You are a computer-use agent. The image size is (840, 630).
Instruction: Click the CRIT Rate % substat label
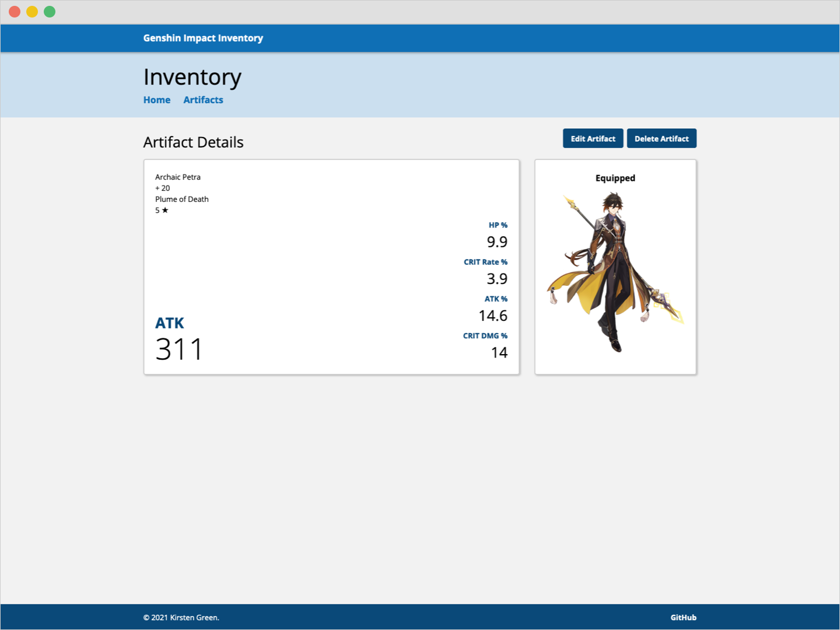[486, 262]
